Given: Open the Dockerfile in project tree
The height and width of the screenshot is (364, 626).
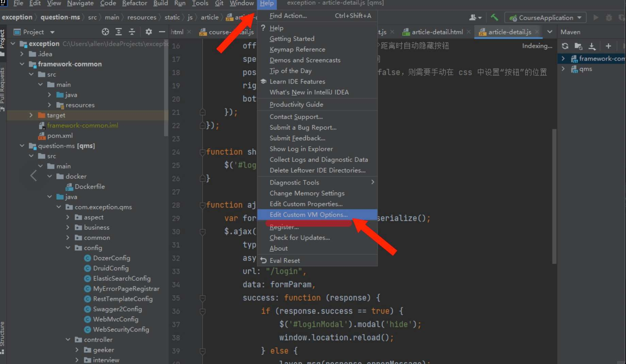Looking at the screenshot, I should coord(89,186).
